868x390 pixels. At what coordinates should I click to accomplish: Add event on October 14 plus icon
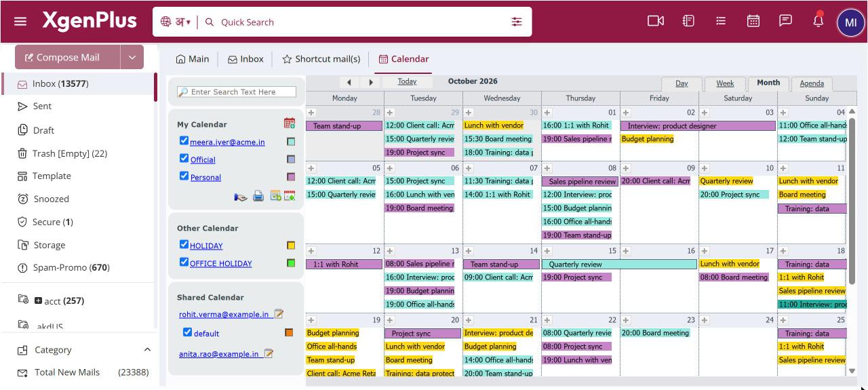point(469,251)
